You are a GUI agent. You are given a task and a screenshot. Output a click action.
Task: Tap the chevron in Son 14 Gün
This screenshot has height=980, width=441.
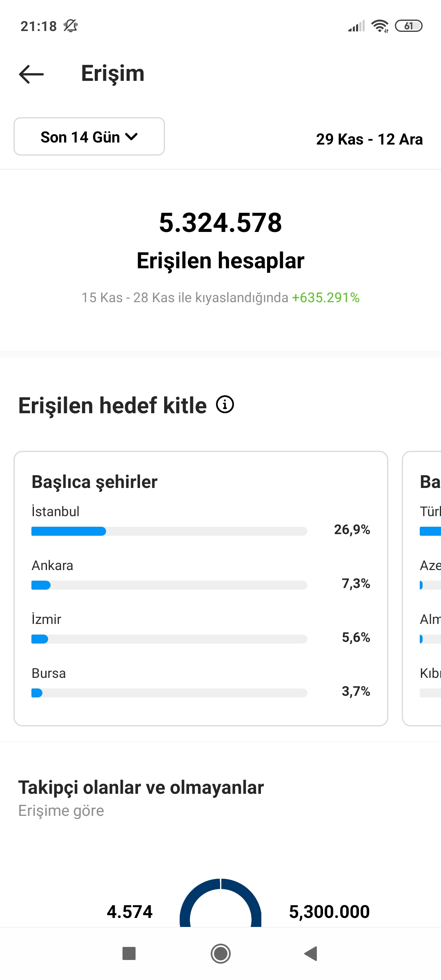(131, 137)
